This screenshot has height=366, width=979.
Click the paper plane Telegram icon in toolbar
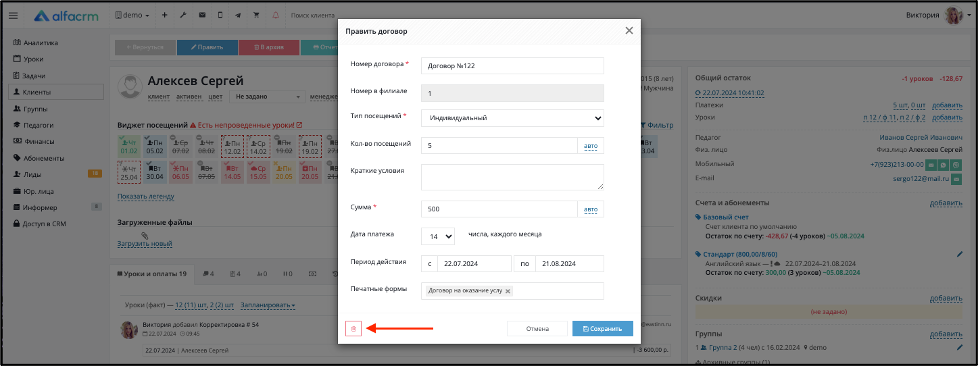click(x=238, y=15)
